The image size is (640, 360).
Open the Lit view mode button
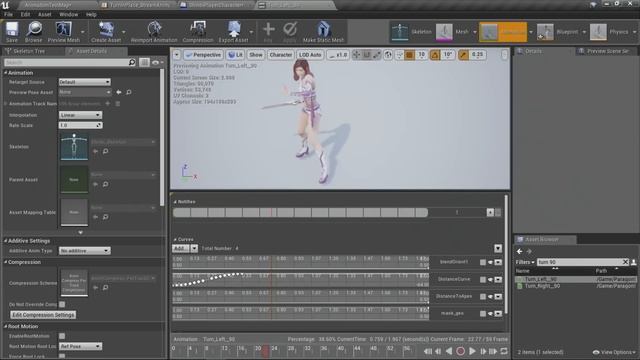[x=236, y=55]
